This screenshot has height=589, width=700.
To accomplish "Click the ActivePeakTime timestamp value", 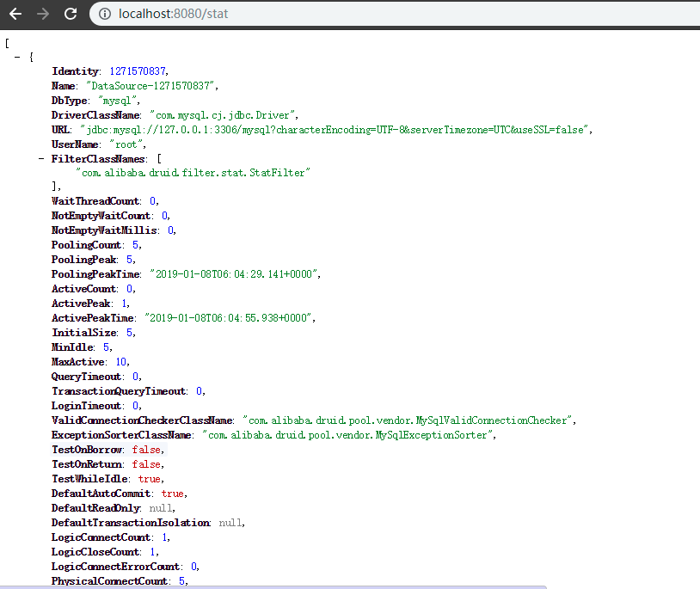I will point(230,318).
